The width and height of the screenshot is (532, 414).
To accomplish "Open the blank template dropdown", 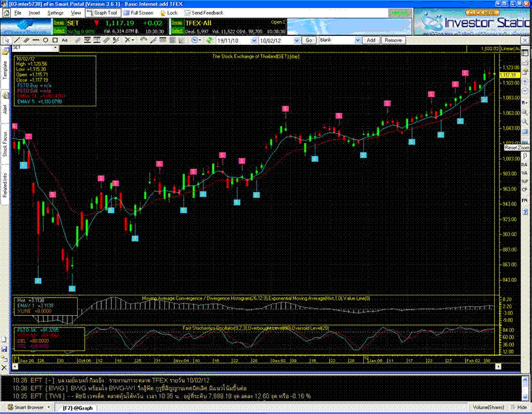I will [357, 40].
